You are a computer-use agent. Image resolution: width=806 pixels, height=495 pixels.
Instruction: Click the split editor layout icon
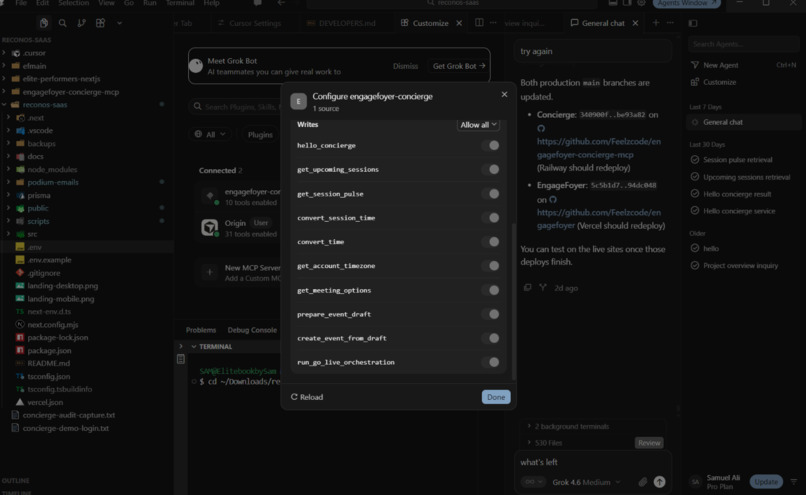tap(479, 23)
